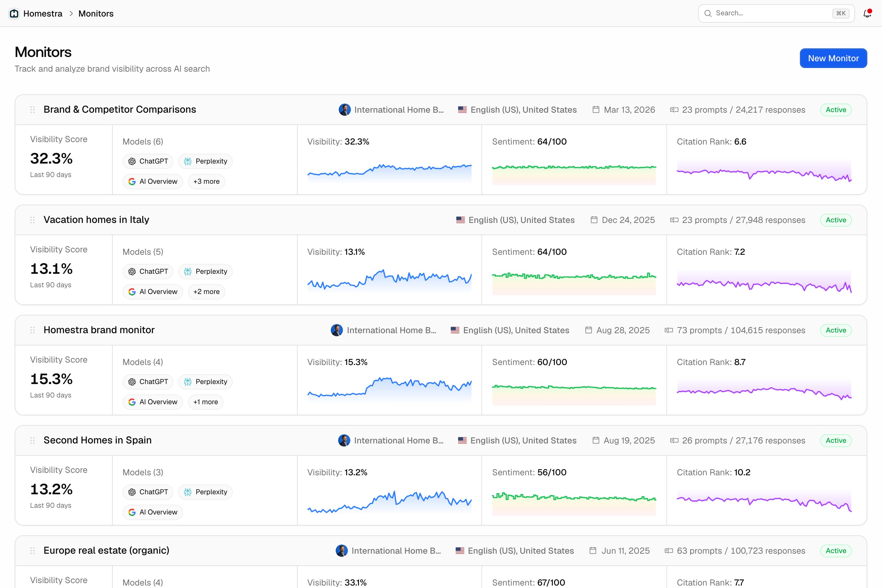
Task: Open Second Homes in Spain monitor title
Action: click(x=97, y=440)
